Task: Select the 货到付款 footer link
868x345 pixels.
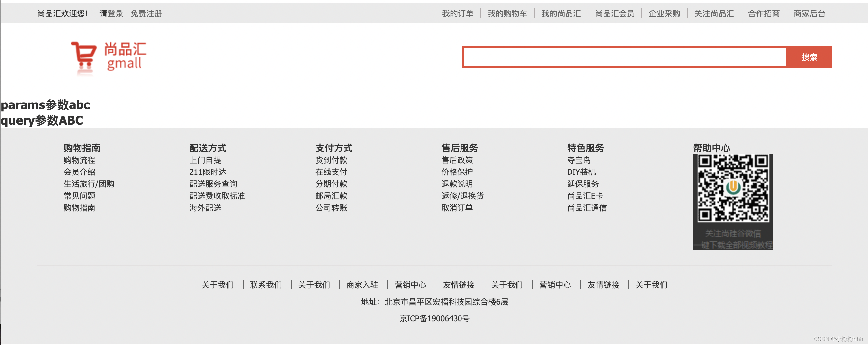Action: click(x=331, y=160)
